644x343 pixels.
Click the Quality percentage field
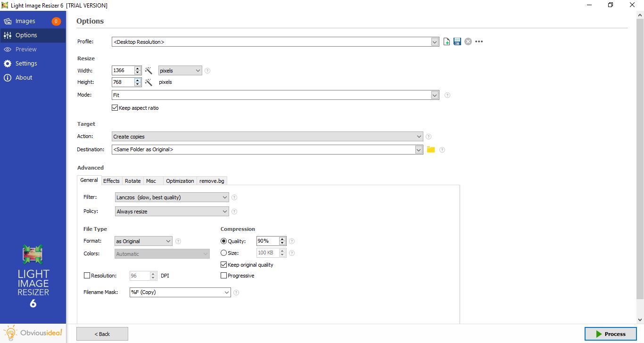[x=268, y=241]
